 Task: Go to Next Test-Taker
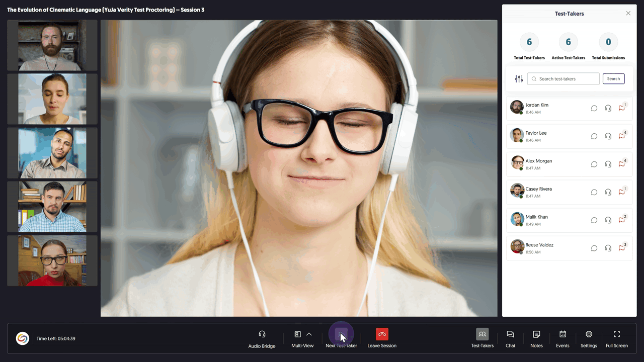pos(341,335)
